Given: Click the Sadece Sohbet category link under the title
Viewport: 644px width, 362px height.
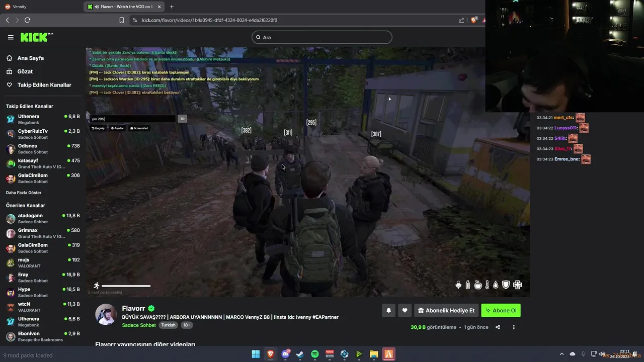Looking at the screenshot, I should [139, 325].
